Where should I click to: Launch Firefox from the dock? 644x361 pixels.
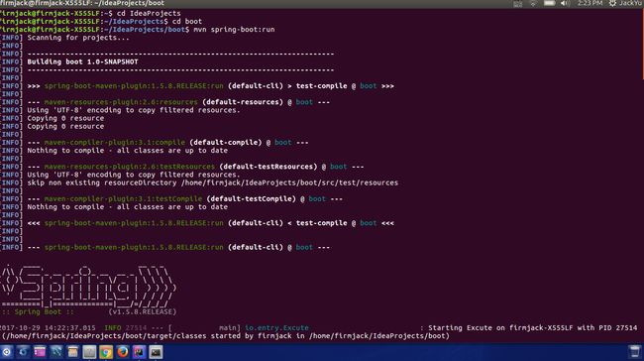coord(123,352)
